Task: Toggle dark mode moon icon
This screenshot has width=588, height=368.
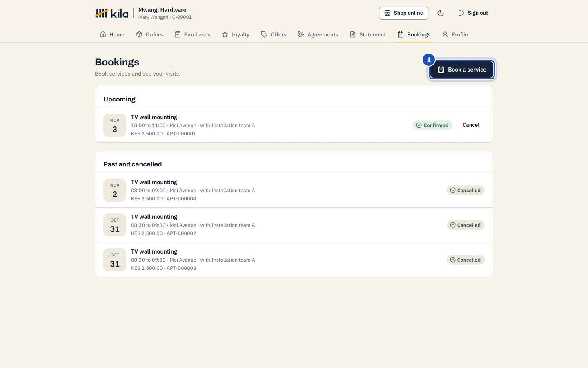Action: pyautogui.click(x=441, y=13)
